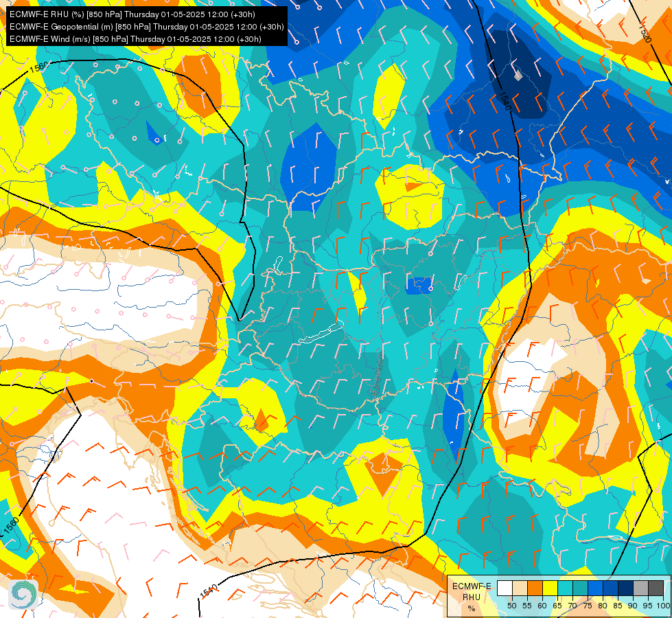This screenshot has height=618, width=672.
Task: Click the 1520 geopotential contour label
Action: [645, 33]
